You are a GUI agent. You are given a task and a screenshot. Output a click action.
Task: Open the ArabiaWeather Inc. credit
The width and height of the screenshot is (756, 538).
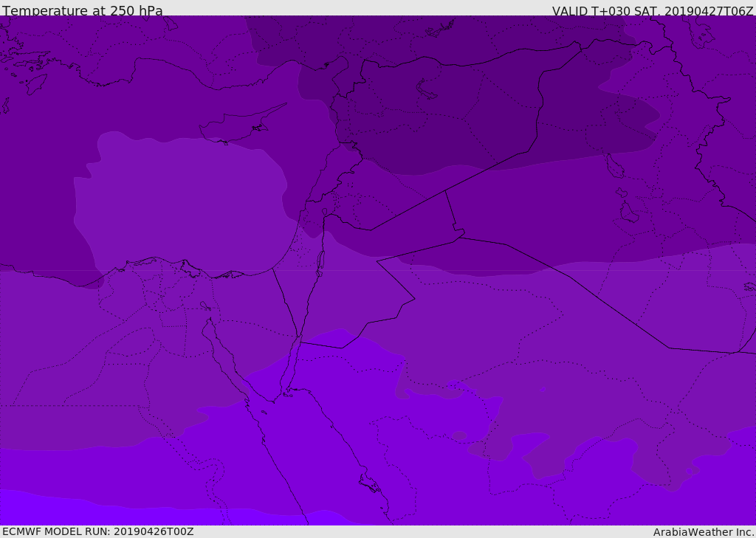[703, 532]
